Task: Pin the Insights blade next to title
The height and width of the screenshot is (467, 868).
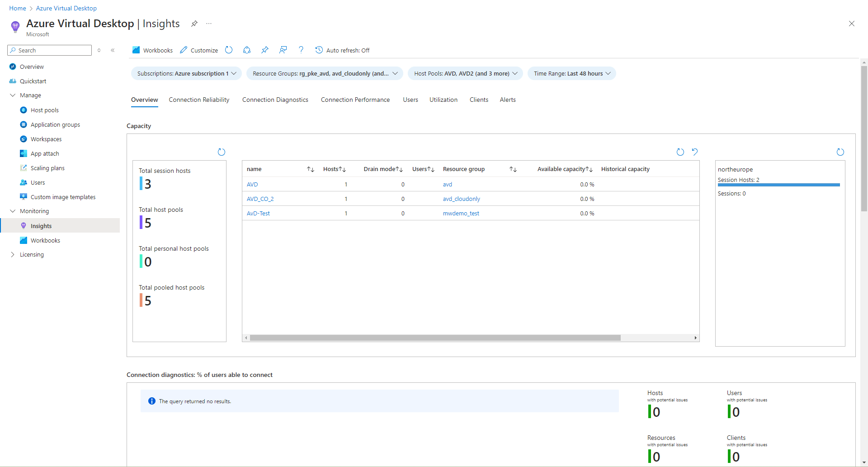Action: click(x=194, y=24)
